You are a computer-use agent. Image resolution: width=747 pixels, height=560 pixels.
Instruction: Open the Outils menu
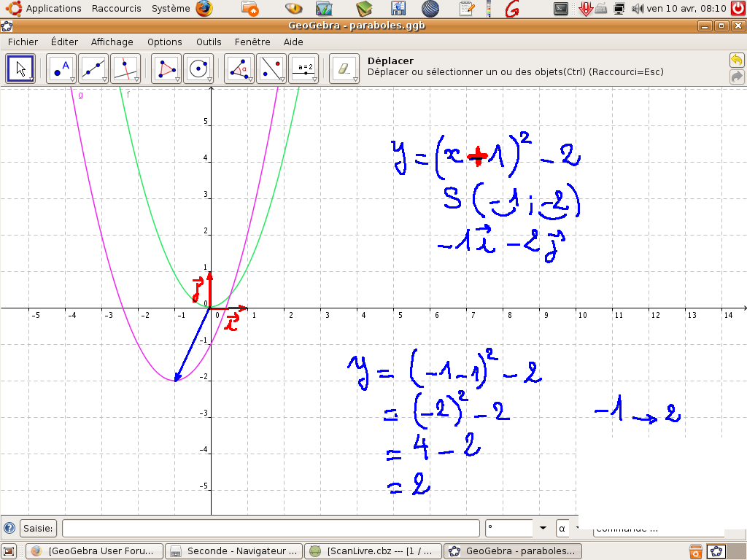tap(209, 42)
